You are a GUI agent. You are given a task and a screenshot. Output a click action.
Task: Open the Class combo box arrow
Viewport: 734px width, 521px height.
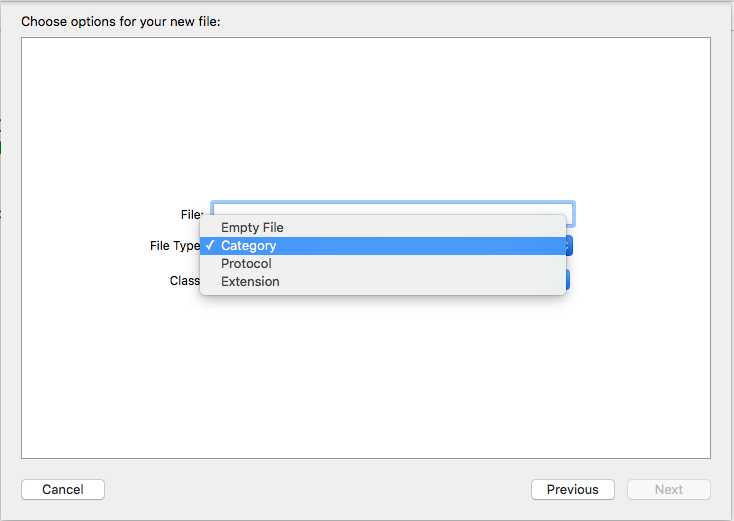click(x=568, y=280)
